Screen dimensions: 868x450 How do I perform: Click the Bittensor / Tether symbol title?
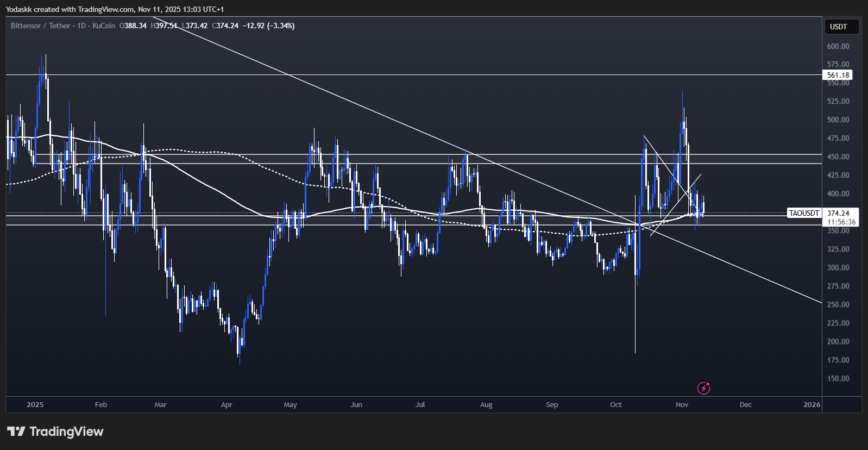40,26
